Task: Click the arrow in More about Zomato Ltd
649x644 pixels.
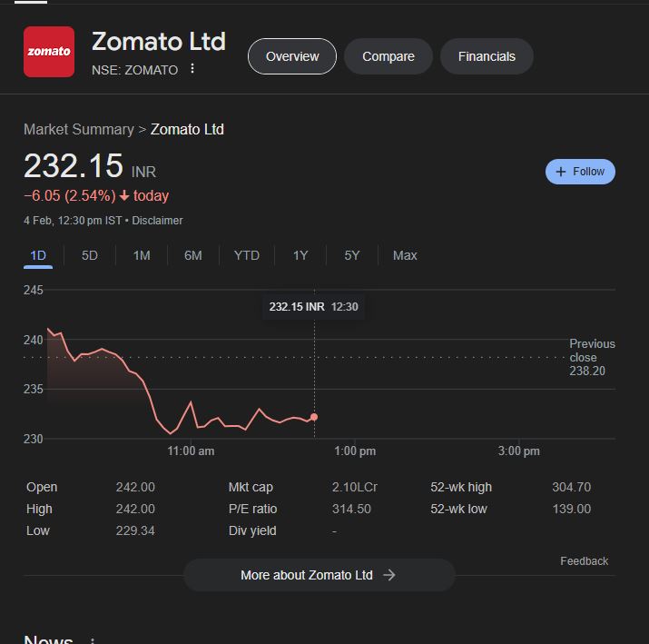Action: 389,575
